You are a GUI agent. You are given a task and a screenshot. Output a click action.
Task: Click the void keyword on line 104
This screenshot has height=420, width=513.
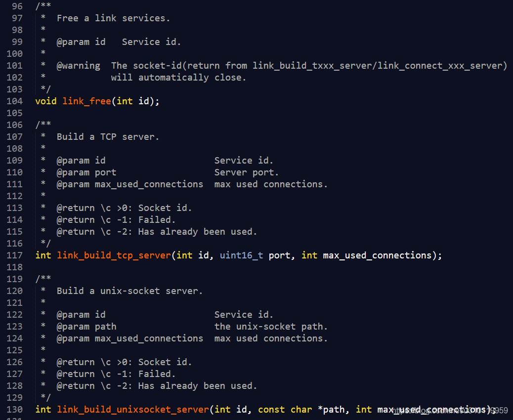[x=45, y=101]
